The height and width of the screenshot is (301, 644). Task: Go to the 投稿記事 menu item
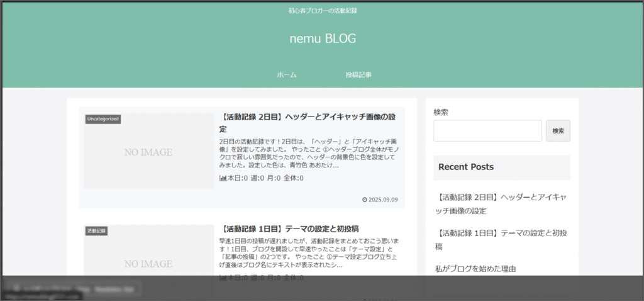tap(358, 75)
